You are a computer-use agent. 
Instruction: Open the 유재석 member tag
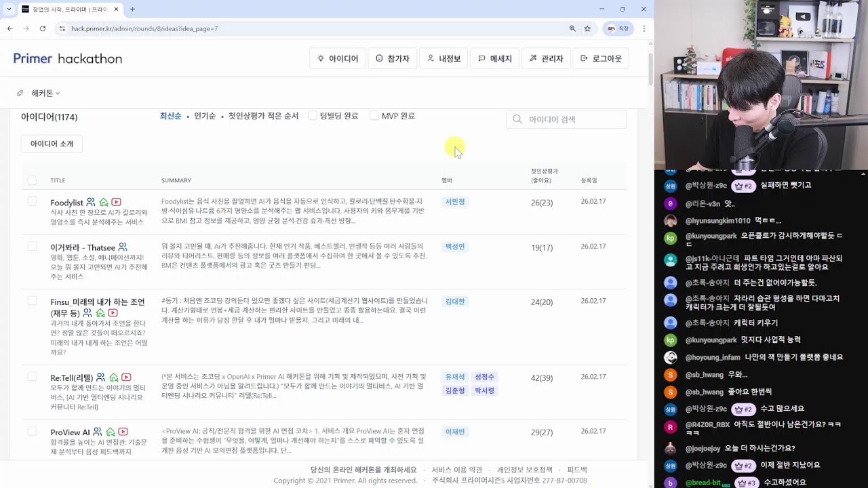coord(455,377)
